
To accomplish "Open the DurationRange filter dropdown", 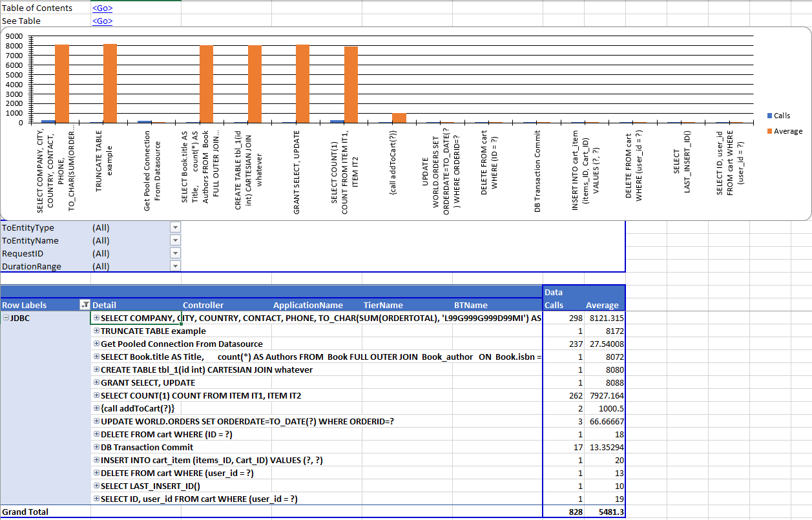I will coord(174,266).
